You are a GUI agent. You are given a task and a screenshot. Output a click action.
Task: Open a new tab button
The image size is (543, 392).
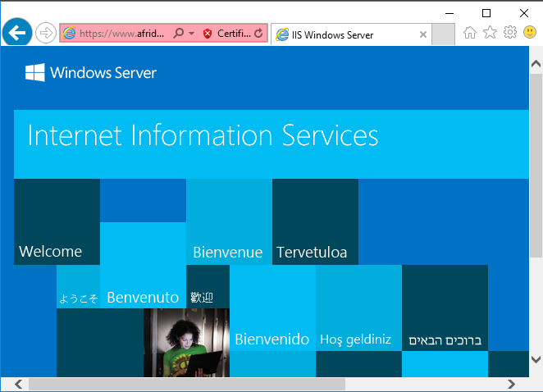pyautogui.click(x=443, y=34)
